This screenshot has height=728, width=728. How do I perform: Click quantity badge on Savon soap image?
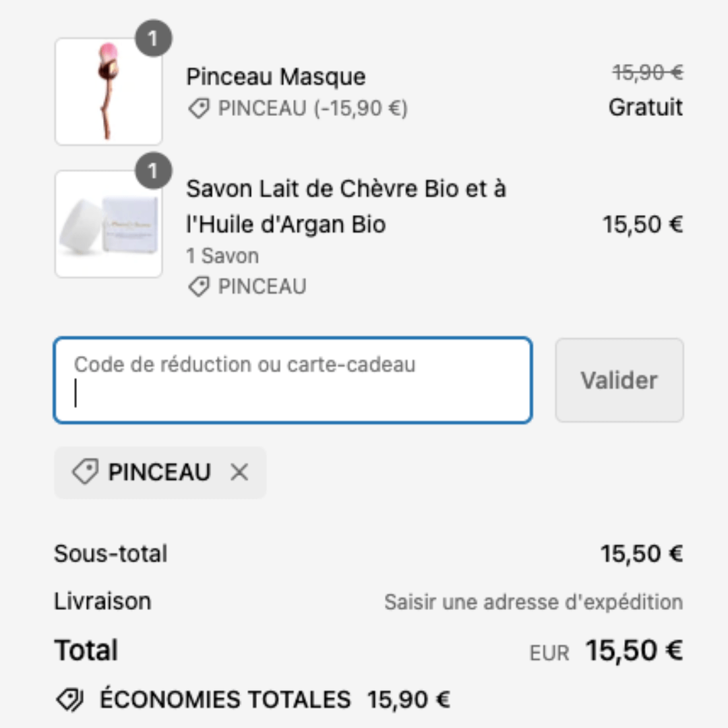tap(153, 172)
